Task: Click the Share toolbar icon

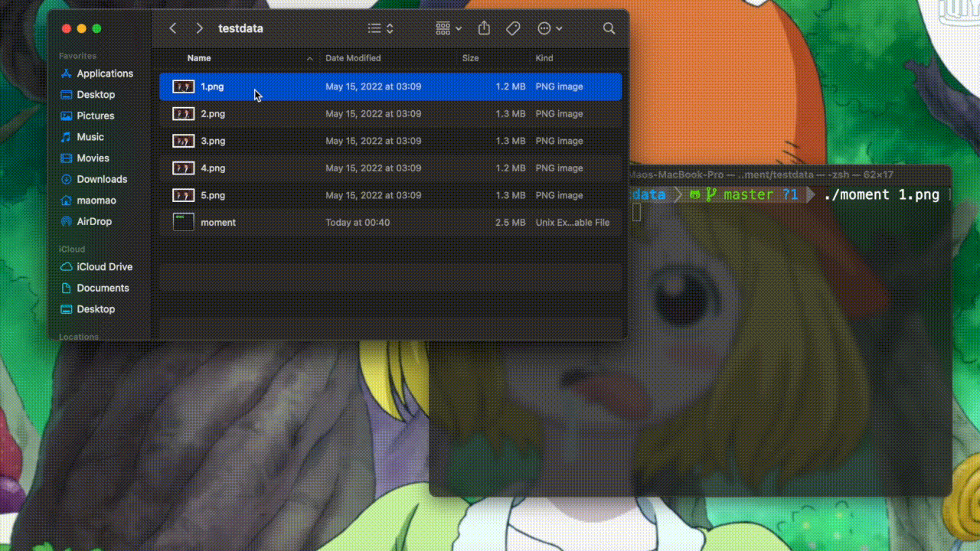Action: (484, 28)
